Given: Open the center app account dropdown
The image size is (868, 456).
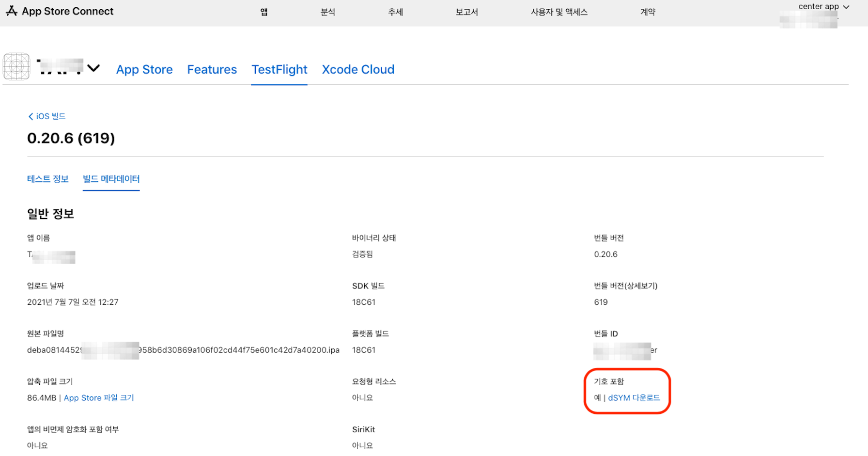Looking at the screenshot, I should (x=823, y=7).
